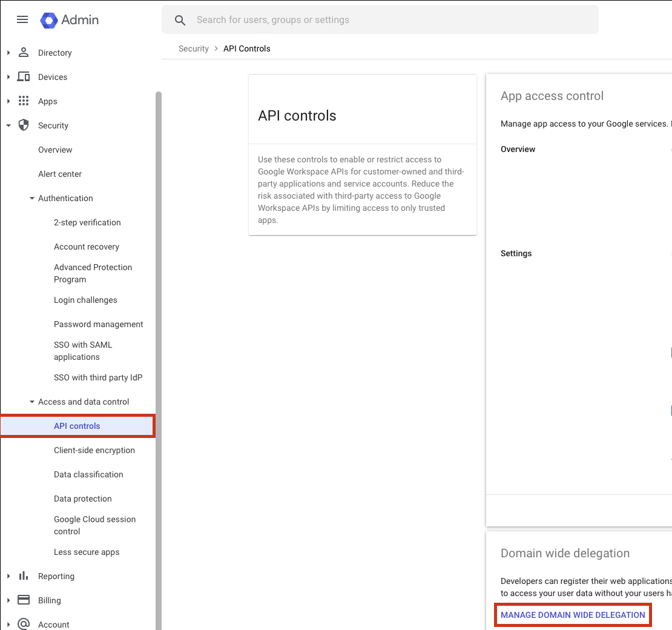Go to Security breadcrumb link
672x630 pixels.
193,48
